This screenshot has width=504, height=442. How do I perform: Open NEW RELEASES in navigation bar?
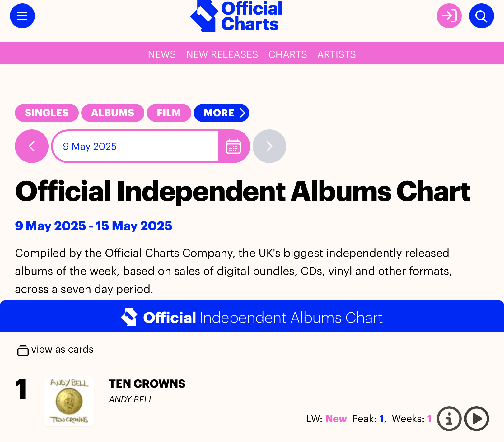pos(222,54)
